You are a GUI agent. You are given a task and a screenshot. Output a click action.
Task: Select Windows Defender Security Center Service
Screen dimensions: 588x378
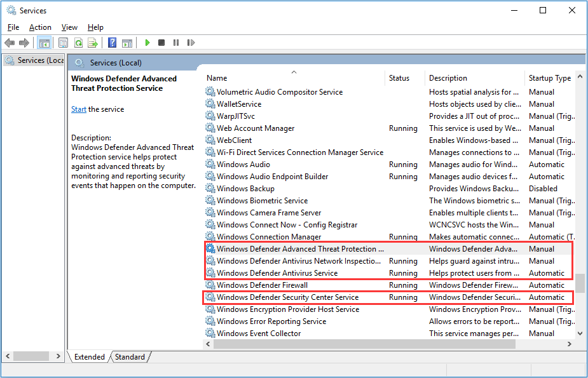coord(389,297)
